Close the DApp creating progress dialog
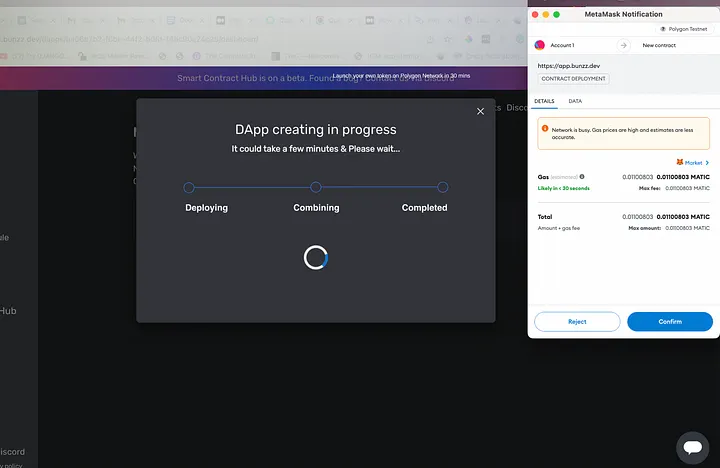 pos(480,111)
